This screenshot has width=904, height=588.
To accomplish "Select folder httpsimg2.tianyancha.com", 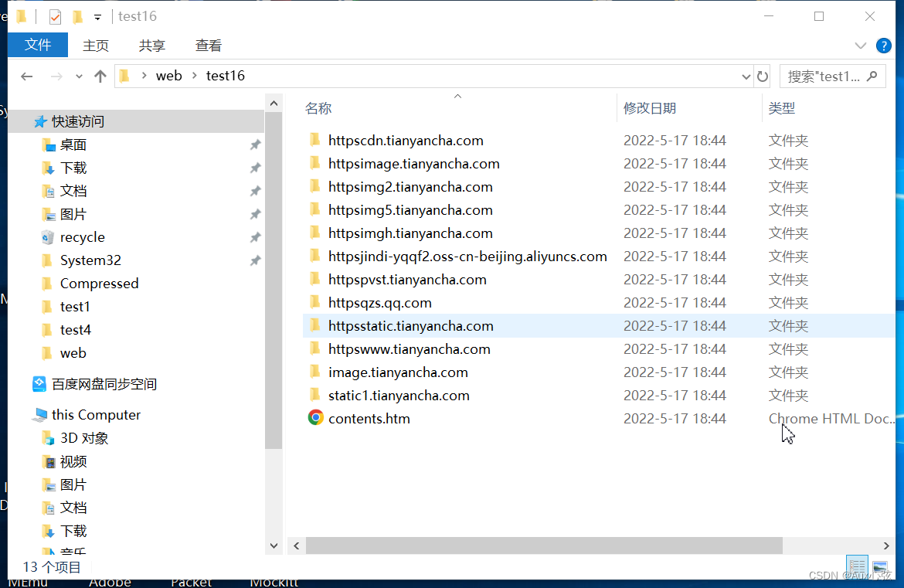I will click(x=410, y=187).
